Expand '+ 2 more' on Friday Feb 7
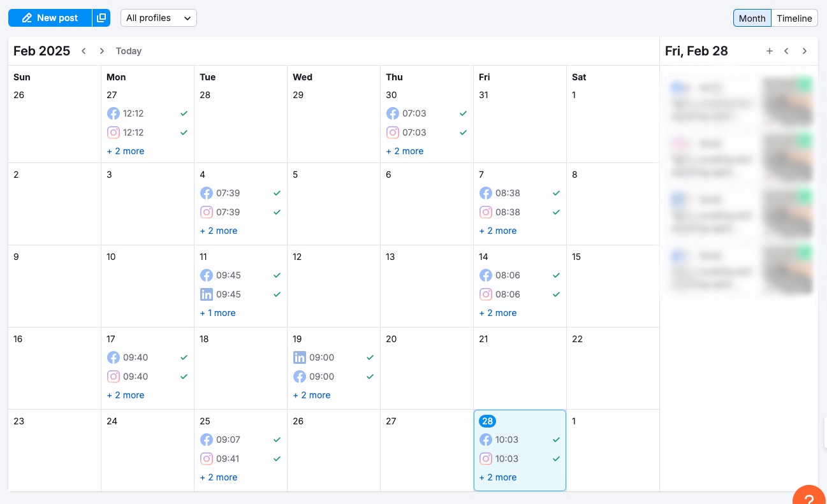Viewport: 827px width, 504px height. [498, 231]
